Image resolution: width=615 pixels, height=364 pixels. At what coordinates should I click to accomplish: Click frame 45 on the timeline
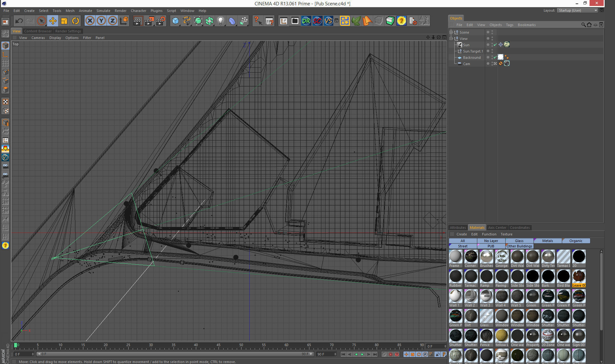(x=219, y=345)
